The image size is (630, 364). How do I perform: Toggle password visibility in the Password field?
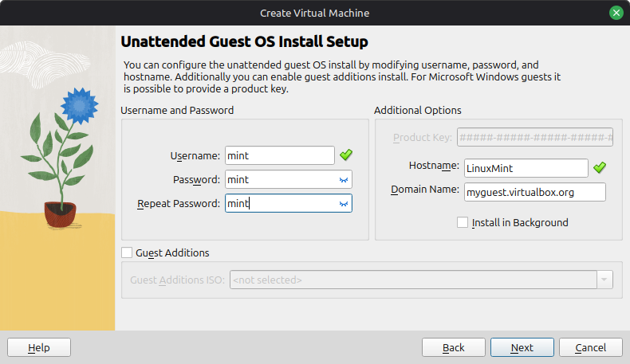point(343,180)
